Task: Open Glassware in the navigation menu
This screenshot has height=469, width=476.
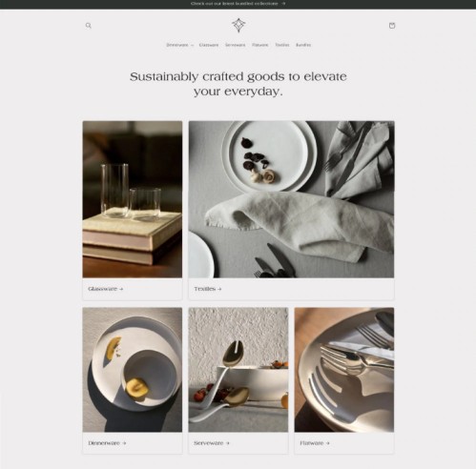Action: [209, 45]
